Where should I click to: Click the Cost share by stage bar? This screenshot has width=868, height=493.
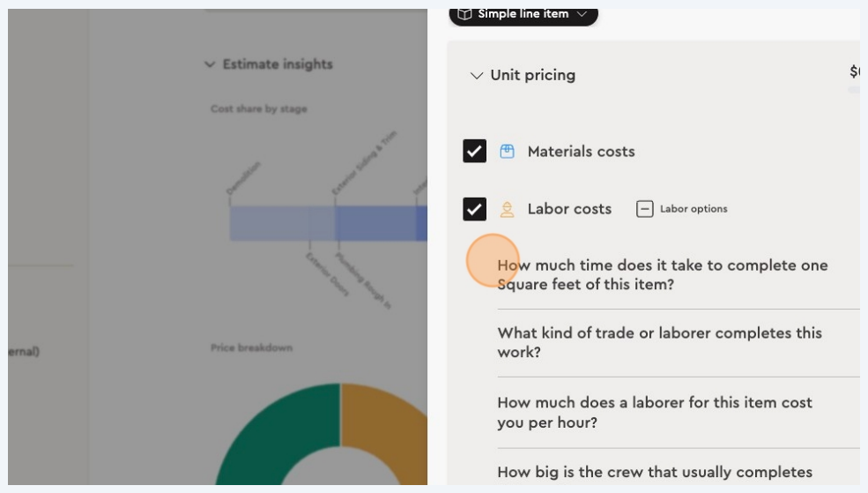pyautogui.click(x=326, y=223)
